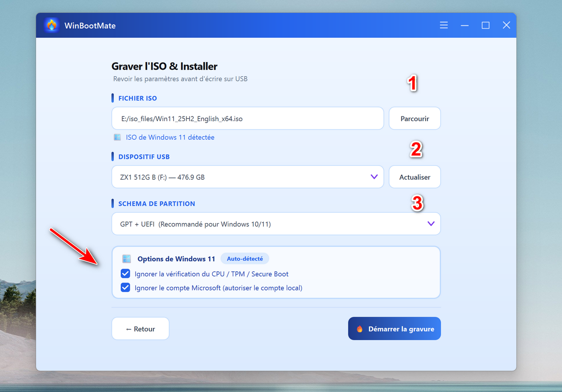Click the flame icon on Démarrer la gravure
The width and height of the screenshot is (562, 392).
point(360,329)
